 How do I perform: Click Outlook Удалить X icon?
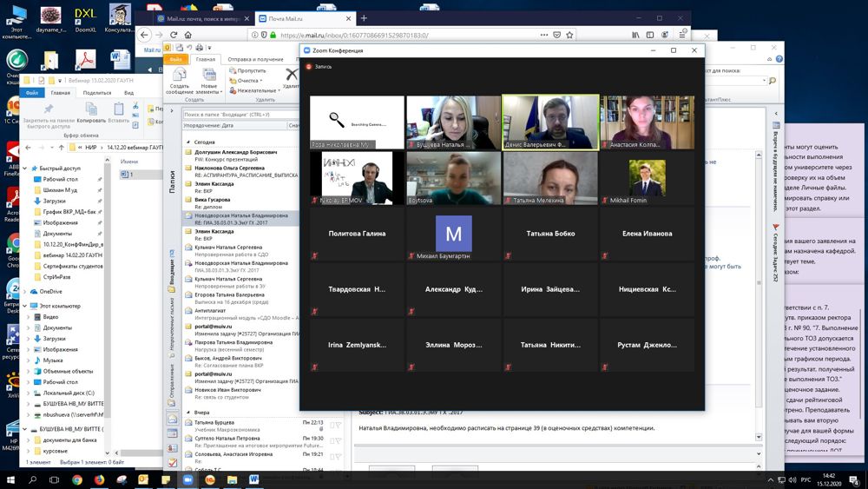click(x=291, y=75)
